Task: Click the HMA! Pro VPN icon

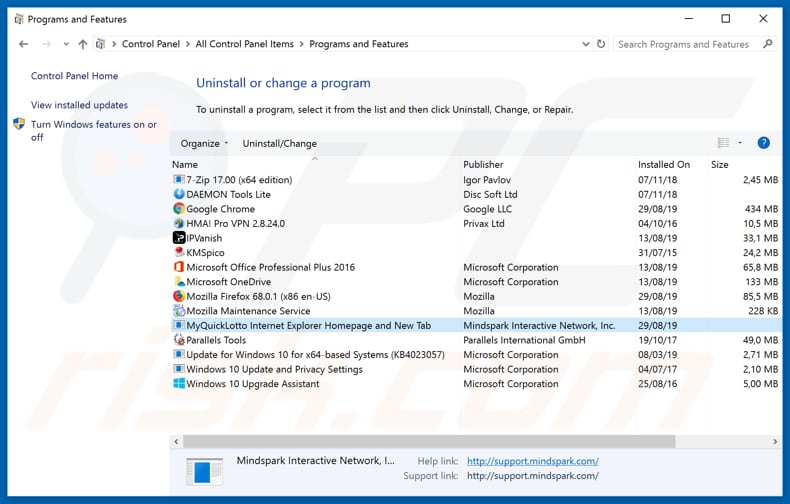Action: tap(178, 223)
